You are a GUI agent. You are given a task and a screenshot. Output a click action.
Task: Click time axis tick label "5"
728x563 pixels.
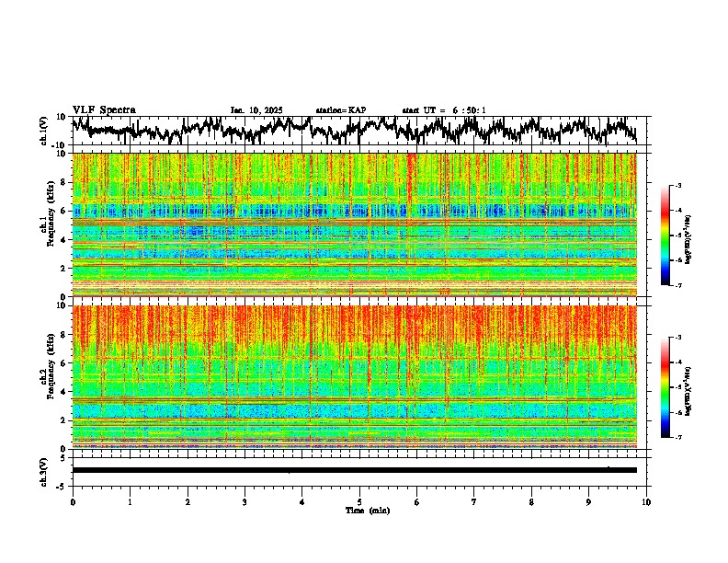click(359, 502)
